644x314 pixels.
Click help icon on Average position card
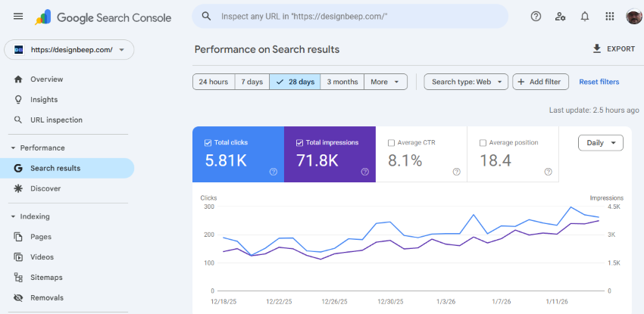(x=548, y=172)
